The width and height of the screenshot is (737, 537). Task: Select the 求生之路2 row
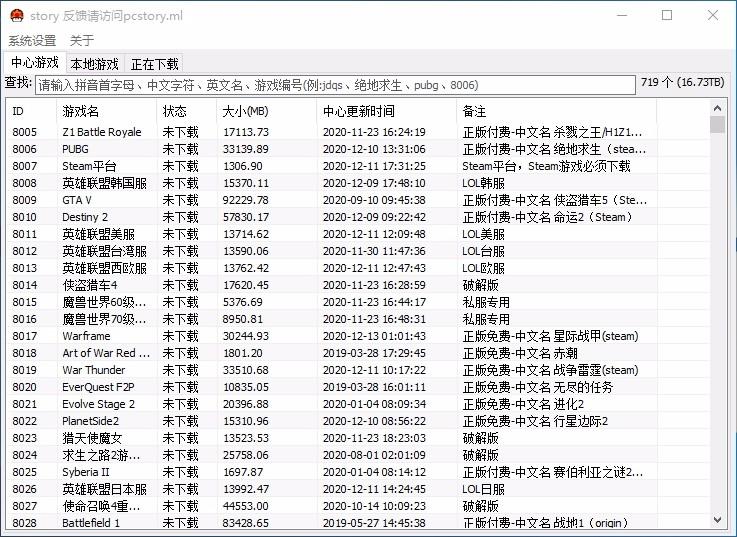358,455
